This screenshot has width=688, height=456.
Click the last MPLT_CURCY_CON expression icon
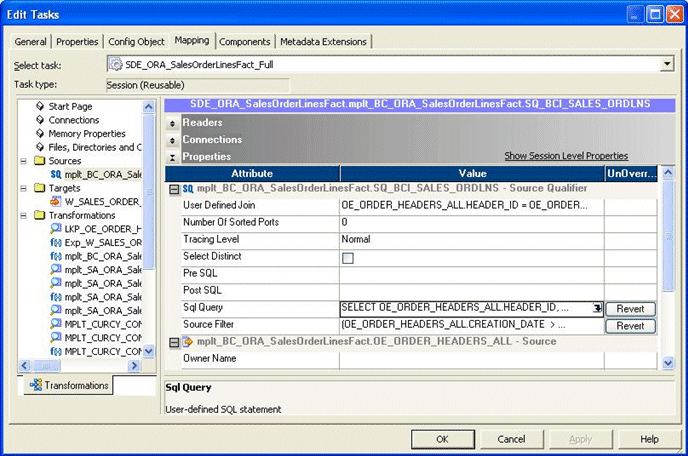(56, 351)
